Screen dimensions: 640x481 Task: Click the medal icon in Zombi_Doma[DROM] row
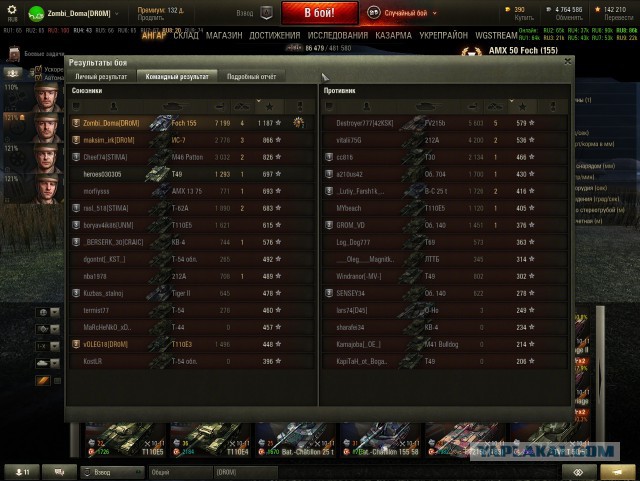click(x=299, y=122)
